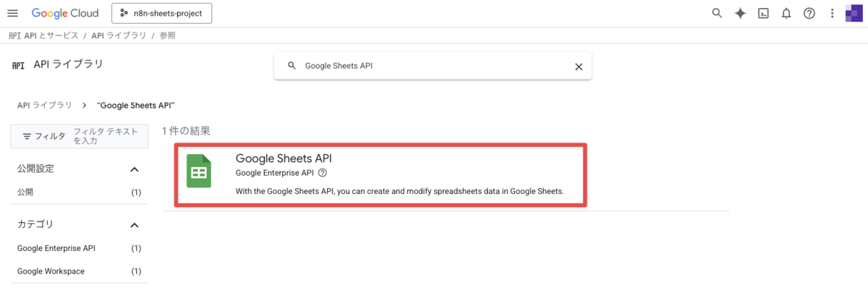Select Google Enterprise API category filter

pos(79,248)
